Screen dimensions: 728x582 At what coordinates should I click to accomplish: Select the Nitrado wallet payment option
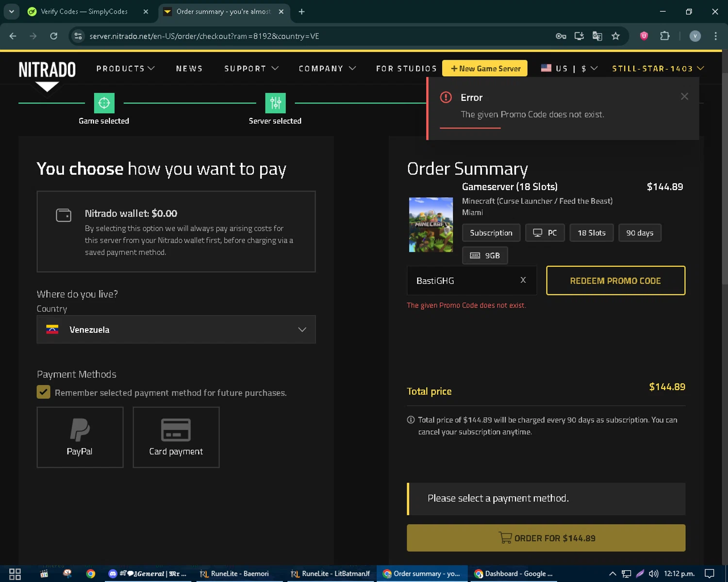pyautogui.click(x=176, y=231)
